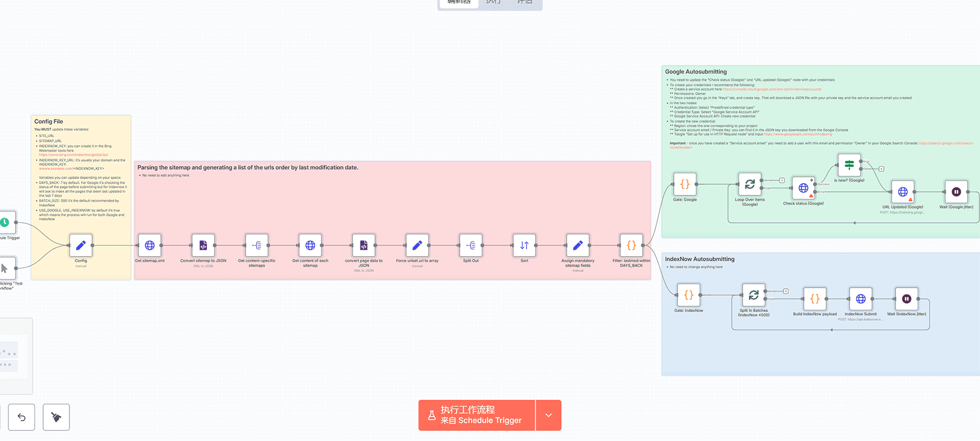Image resolution: width=980 pixels, height=441 pixels.
Task: Open the Google service accounts console link
Action: pos(771,89)
